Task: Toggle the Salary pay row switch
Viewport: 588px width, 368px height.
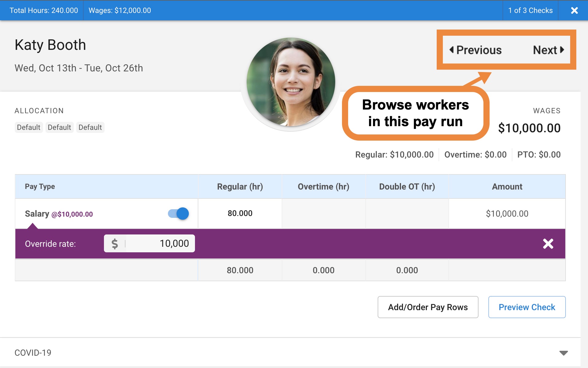Action: [x=178, y=214]
